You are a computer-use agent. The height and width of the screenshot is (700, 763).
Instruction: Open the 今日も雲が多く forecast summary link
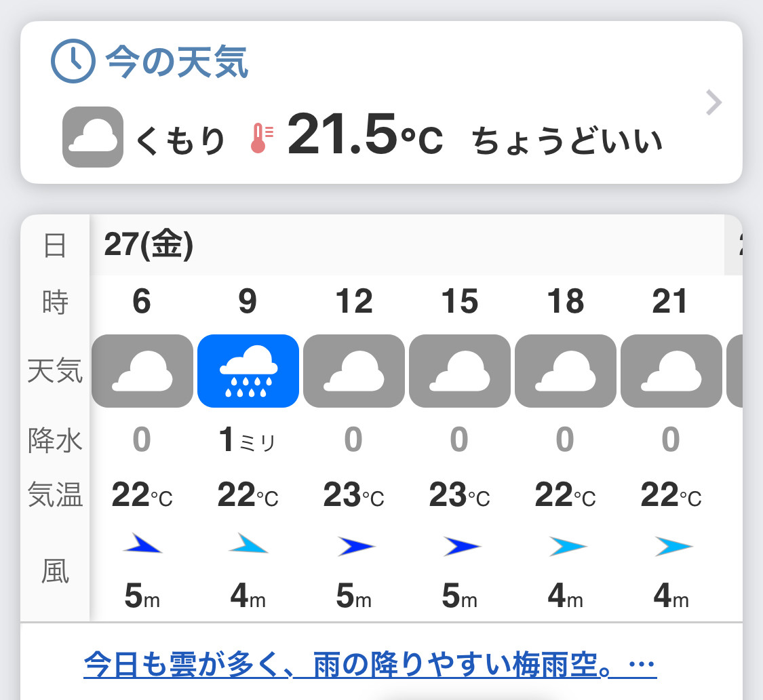click(370, 665)
